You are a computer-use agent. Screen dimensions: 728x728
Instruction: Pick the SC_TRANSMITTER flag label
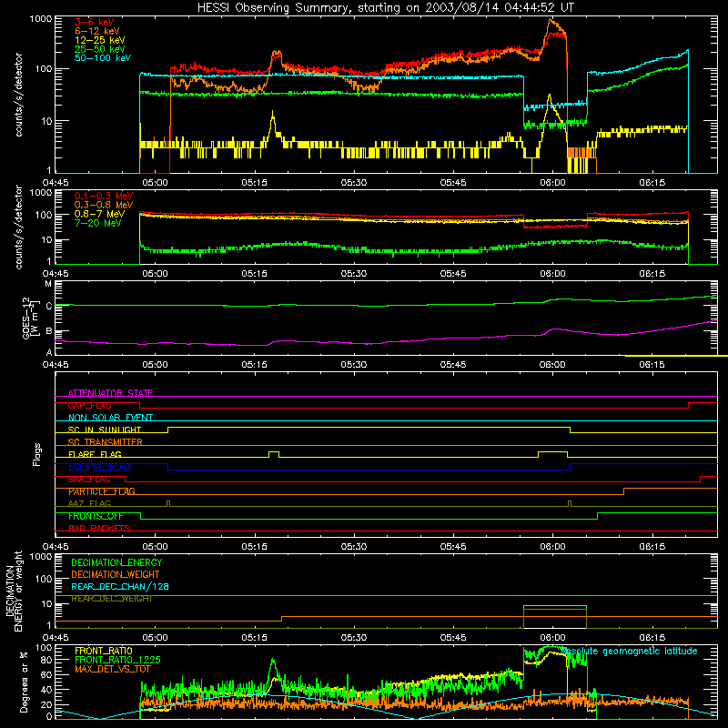click(x=106, y=441)
